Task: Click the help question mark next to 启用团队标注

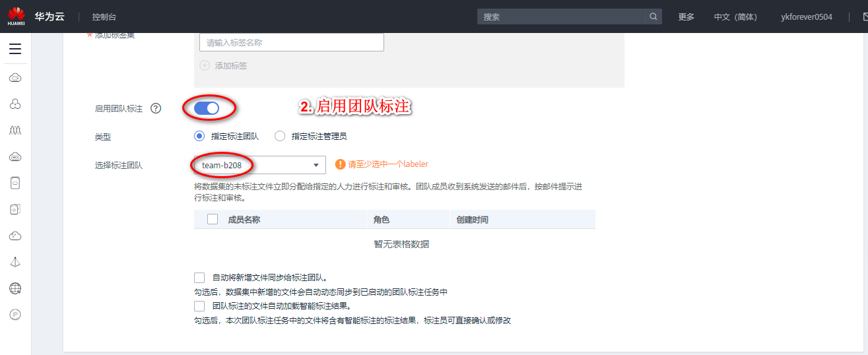Action: pos(156,108)
